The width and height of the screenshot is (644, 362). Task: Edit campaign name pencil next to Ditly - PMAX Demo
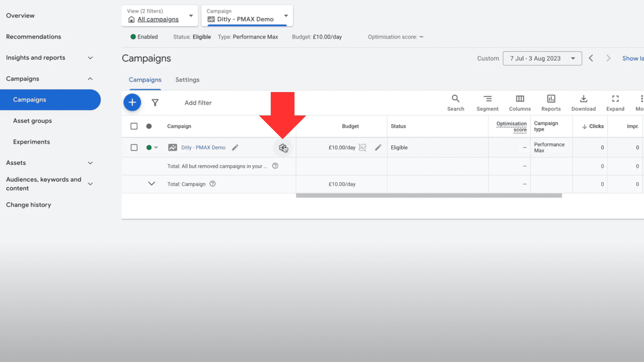point(235,147)
